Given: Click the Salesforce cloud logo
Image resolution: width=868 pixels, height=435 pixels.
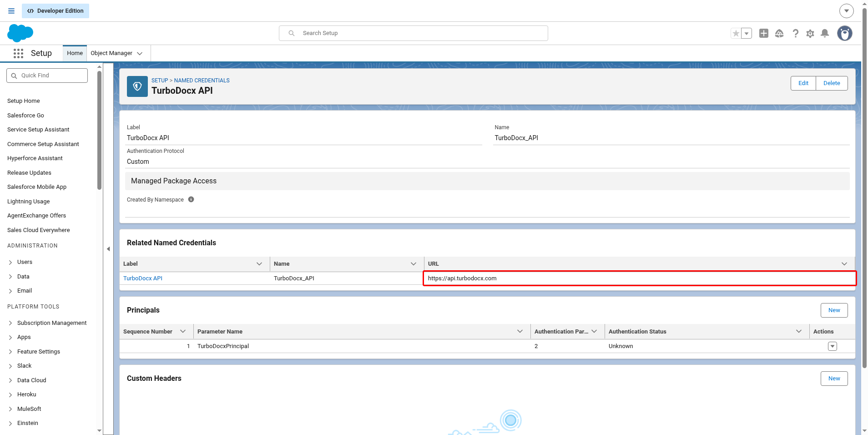Looking at the screenshot, I should click(20, 33).
